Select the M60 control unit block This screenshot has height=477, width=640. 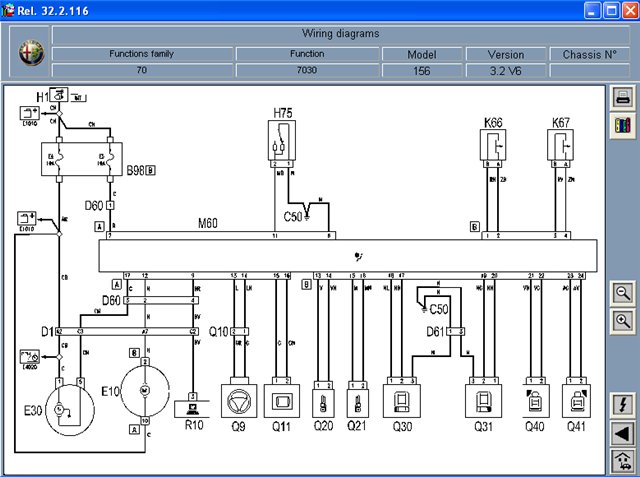click(348, 256)
